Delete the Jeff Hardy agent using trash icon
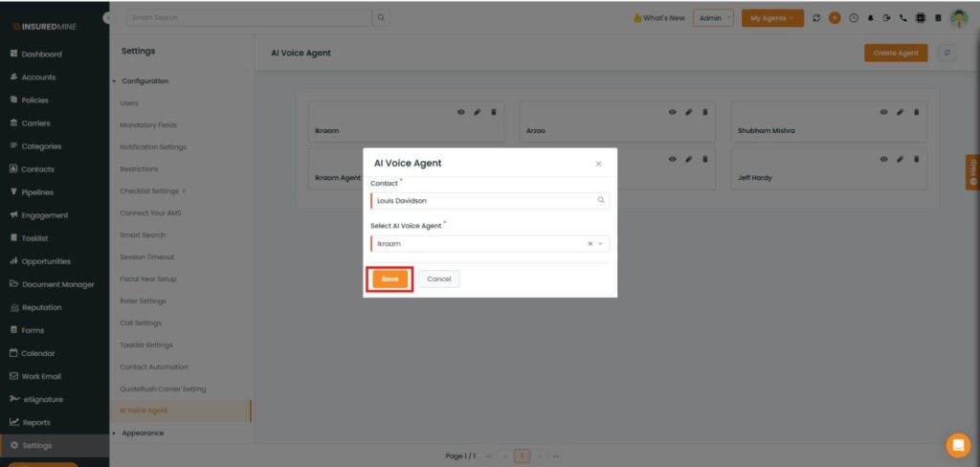This screenshot has width=980, height=467. click(x=916, y=159)
